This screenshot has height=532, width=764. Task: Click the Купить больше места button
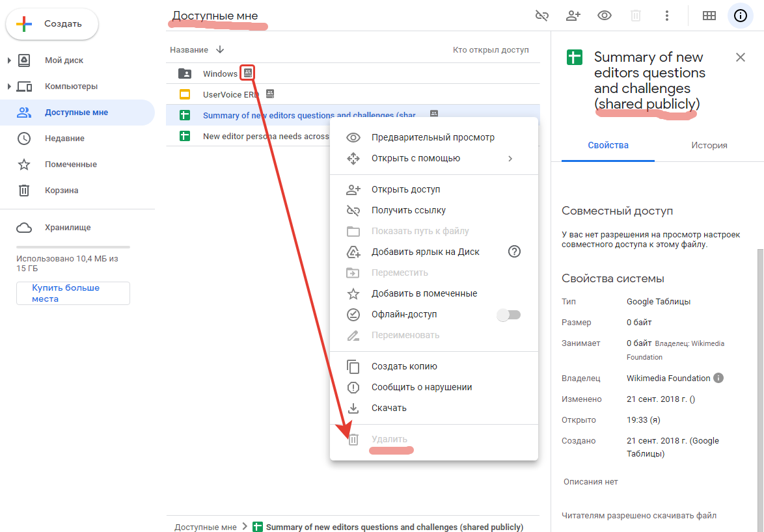[x=73, y=293]
